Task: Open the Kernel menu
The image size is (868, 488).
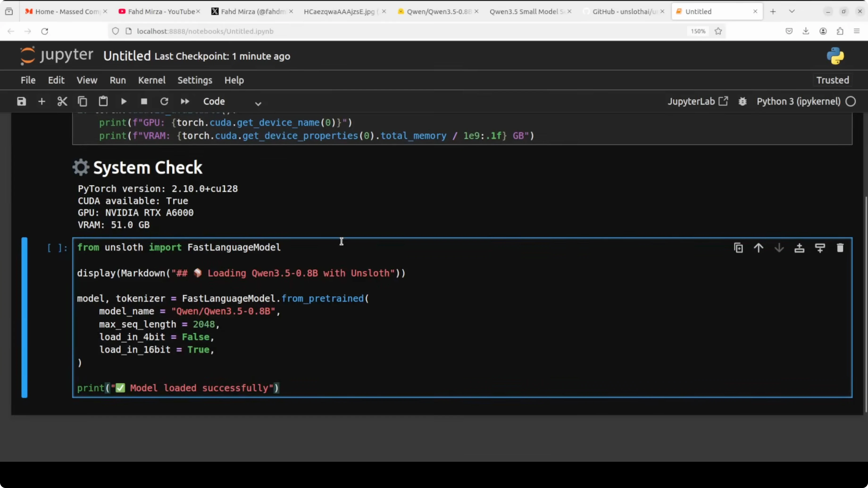Action: [152, 80]
